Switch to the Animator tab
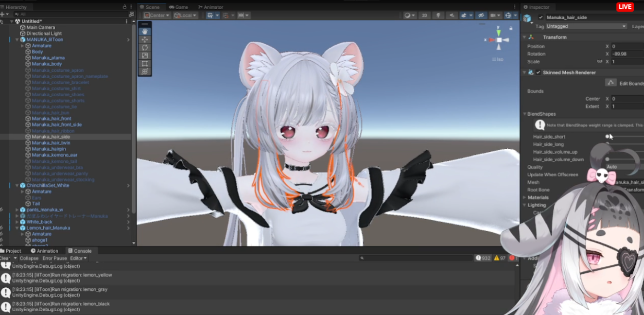This screenshot has width=644, height=315. pos(210,7)
